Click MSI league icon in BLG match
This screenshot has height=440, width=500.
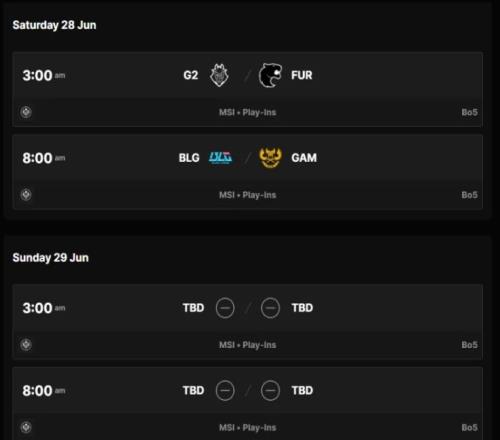(26, 195)
